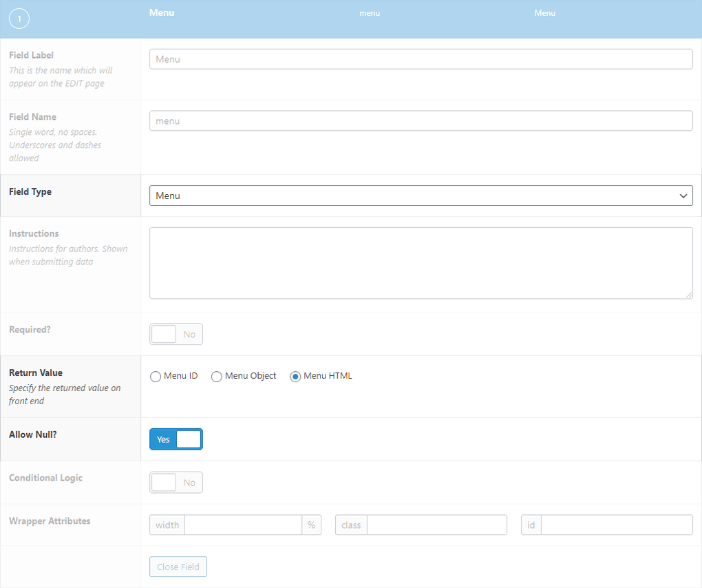The width and height of the screenshot is (702, 588).
Task: Click into the Field Name input
Action: [x=421, y=120]
